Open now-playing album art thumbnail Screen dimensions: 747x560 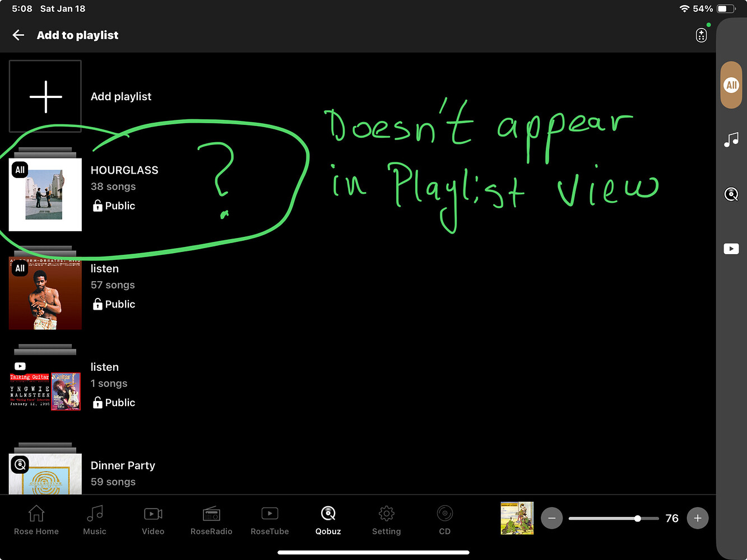pyautogui.click(x=517, y=518)
